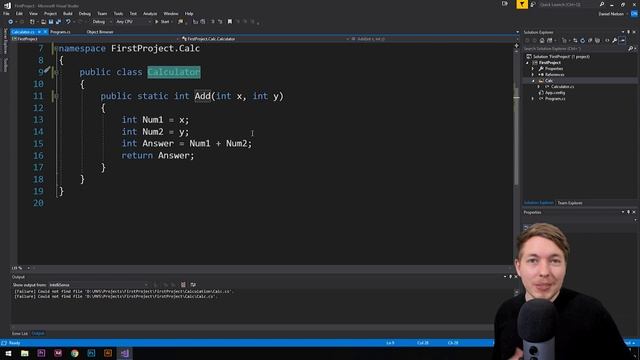Screen dimensions: 640x360
Task: Switch to the Program.cs tab
Action: (60, 32)
